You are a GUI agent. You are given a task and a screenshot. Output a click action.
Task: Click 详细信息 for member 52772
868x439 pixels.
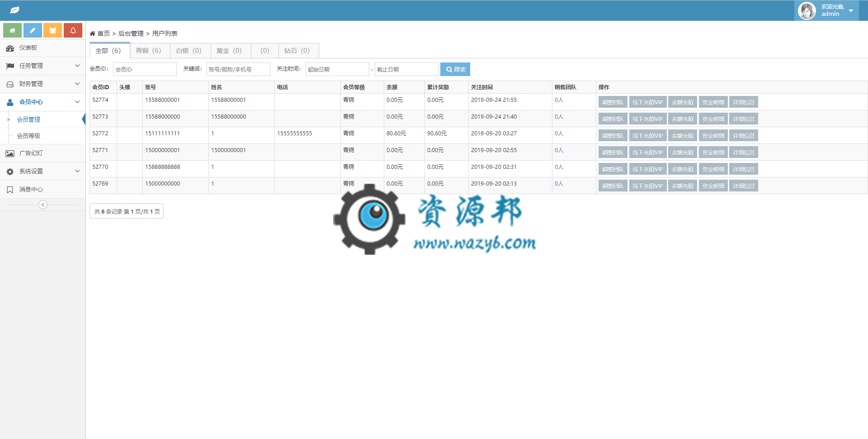click(x=743, y=136)
